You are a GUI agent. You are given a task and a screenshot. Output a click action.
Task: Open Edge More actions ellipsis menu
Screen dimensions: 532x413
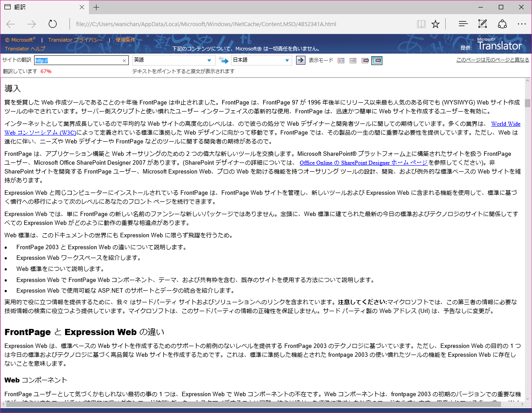pyautogui.click(x=521, y=24)
